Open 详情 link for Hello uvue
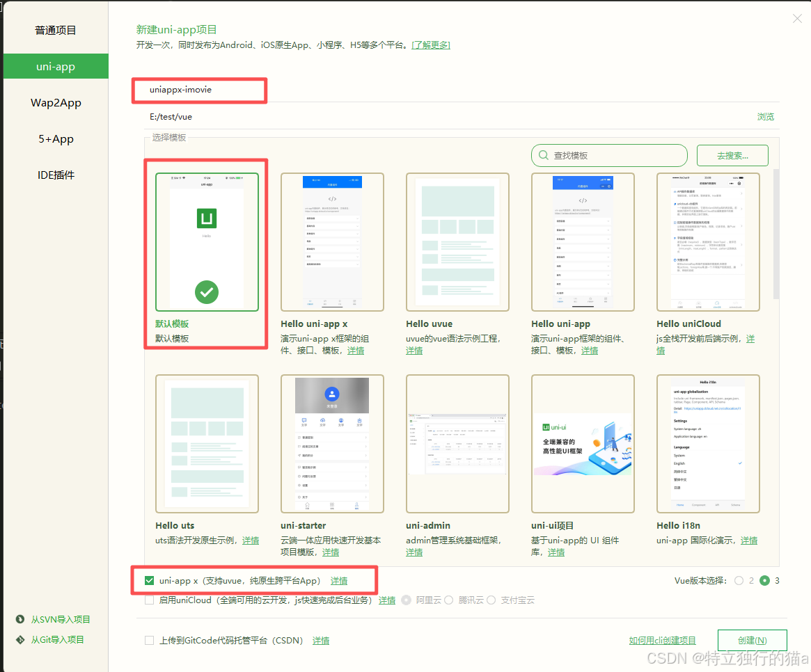Screen dimensions: 811x672 [414, 351]
